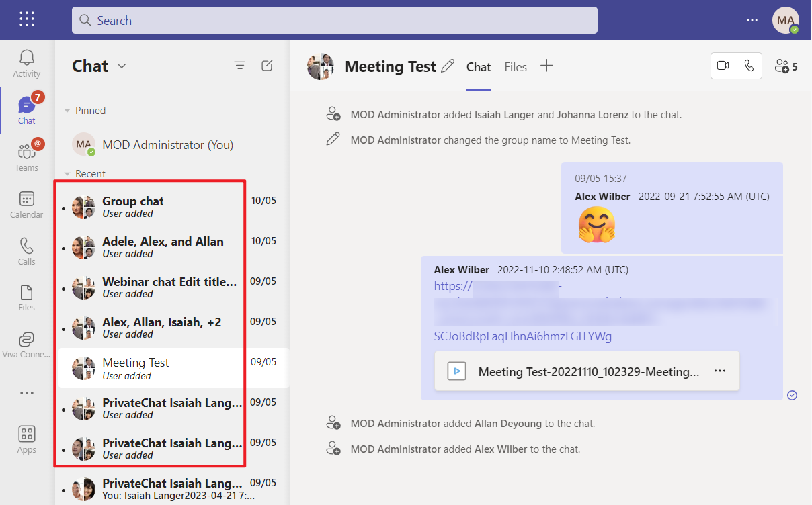Viewport: 812px width, 505px height.
Task: Open Teams in the left rail
Action: point(27,158)
